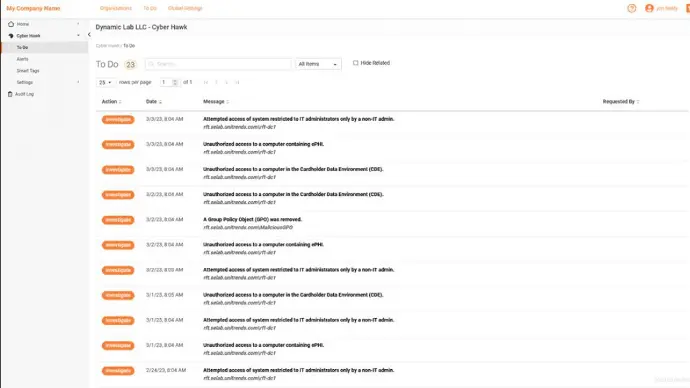The height and width of the screenshot is (388, 690).
Task: Sort the table by the Date column
Action: (154, 102)
